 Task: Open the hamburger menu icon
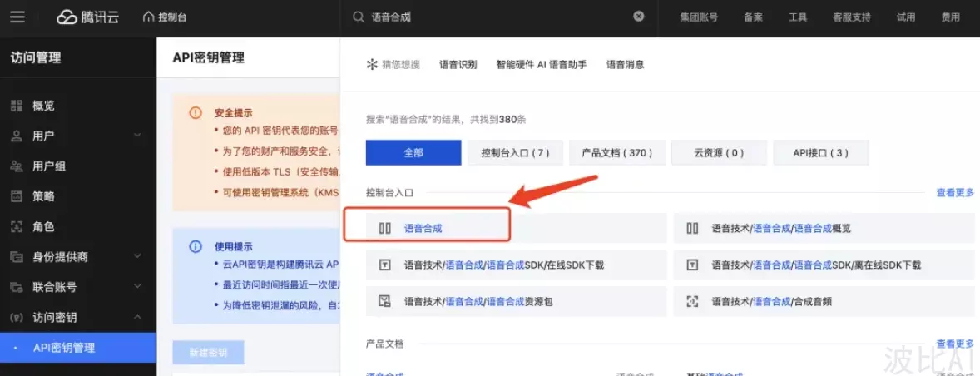pyautogui.click(x=17, y=17)
